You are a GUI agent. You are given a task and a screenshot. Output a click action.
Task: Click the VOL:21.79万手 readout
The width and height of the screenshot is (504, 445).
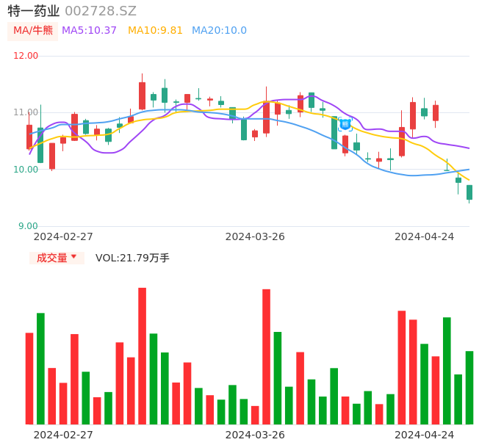point(132,258)
